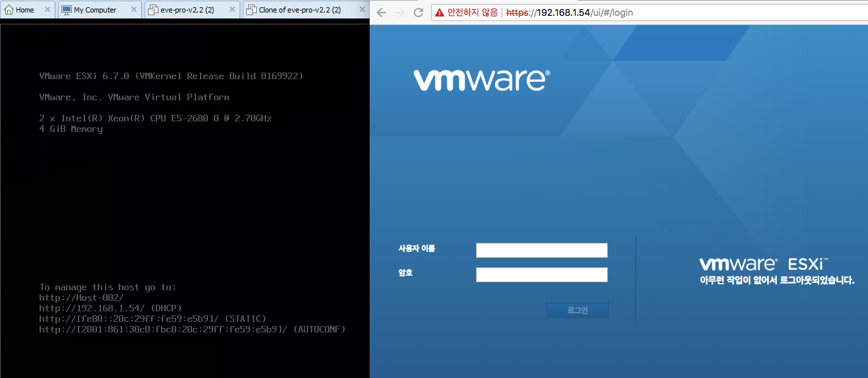Image resolution: width=868 pixels, height=378 pixels.
Task: Click the My Computer monitor icon
Action: pos(67,10)
